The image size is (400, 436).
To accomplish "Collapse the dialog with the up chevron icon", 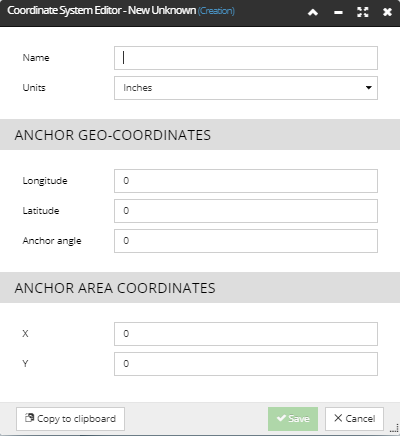I will (x=313, y=12).
